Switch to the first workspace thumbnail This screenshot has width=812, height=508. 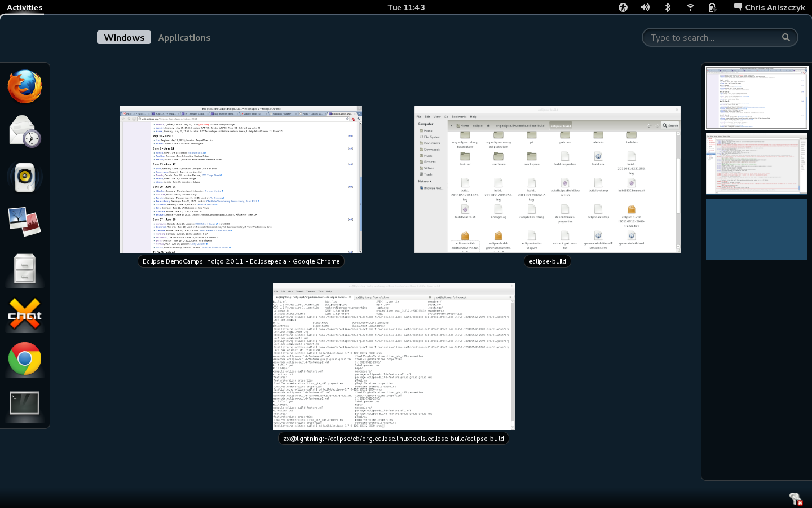[757, 98]
